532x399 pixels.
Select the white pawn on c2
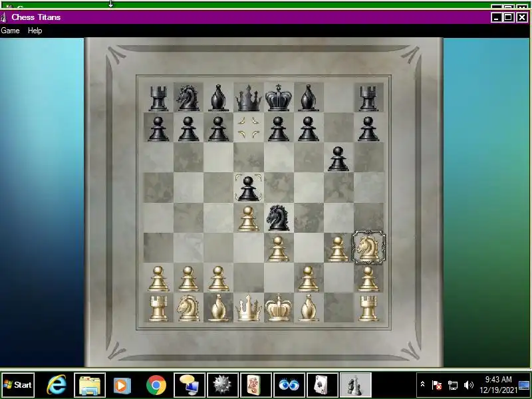218,279
